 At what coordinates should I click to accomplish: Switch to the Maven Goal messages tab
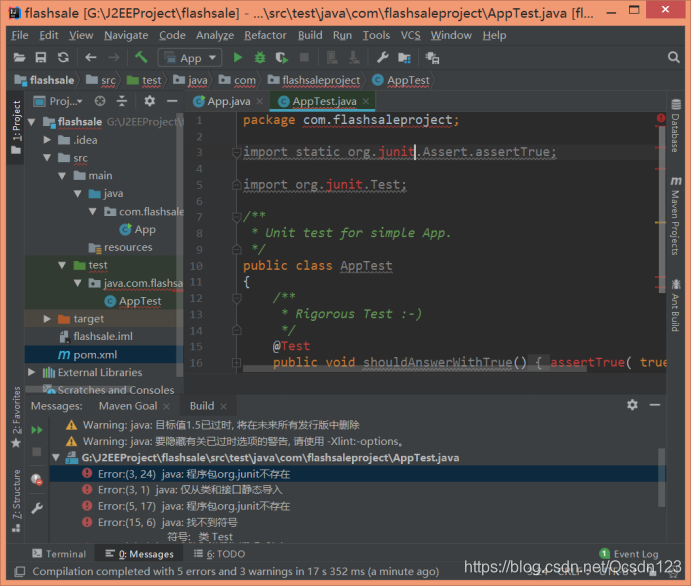click(128, 406)
